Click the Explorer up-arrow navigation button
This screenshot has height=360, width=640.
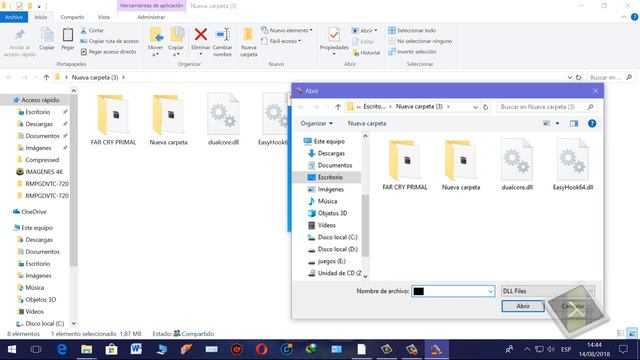[46, 77]
